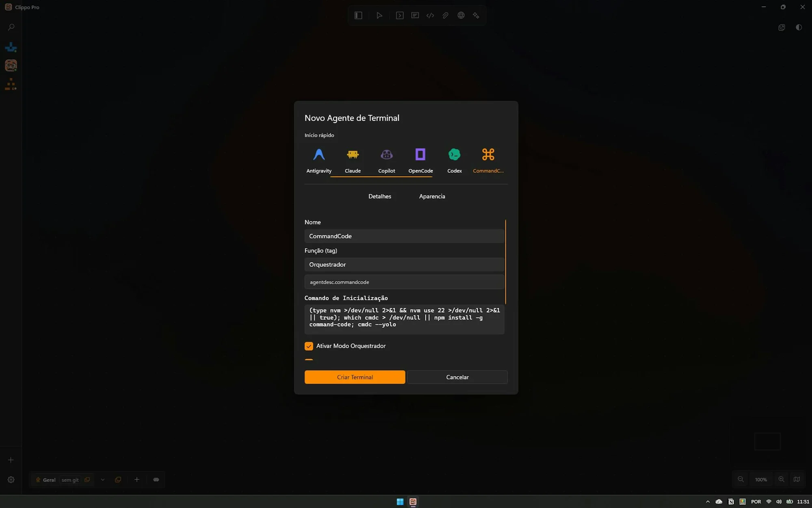This screenshot has height=508, width=812.
Task: Expand the workspace dropdown chevron in bottom bar
Action: tap(103, 480)
